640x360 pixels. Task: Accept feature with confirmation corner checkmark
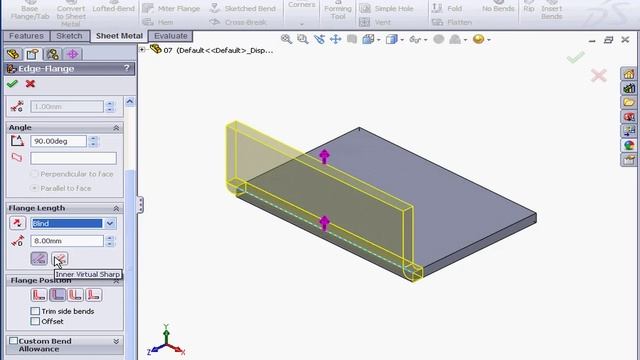click(x=576, y=57)
